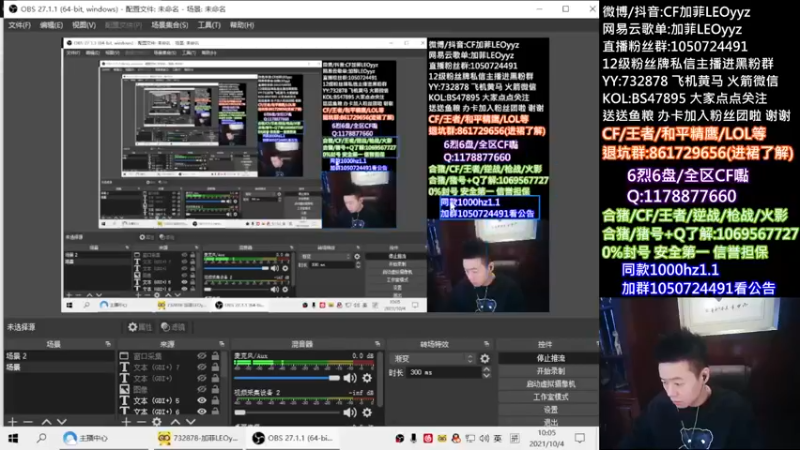Open 麦克风/Aux mixer settings gear

[x=367, y=378]
